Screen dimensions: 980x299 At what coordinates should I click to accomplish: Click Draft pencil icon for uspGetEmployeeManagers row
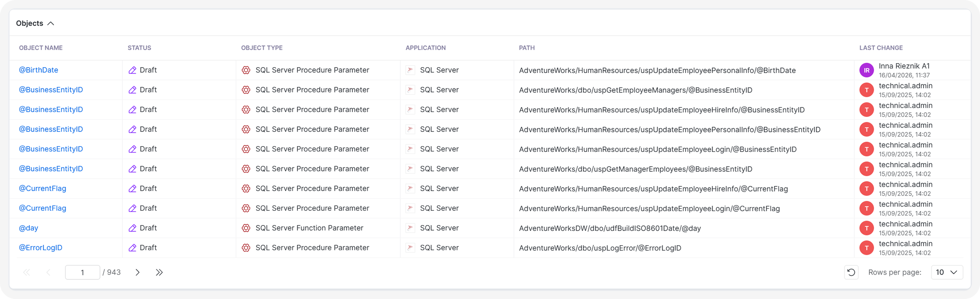click(x=132, y=90)
